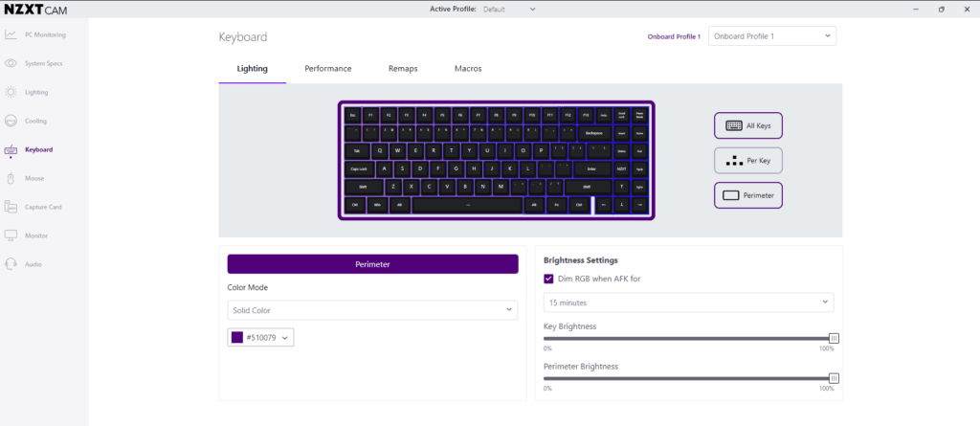The width and height of the screenshot is (980, 426).
Task: Open the #510079 color picker dropdown
Action: tap(260, 338)
